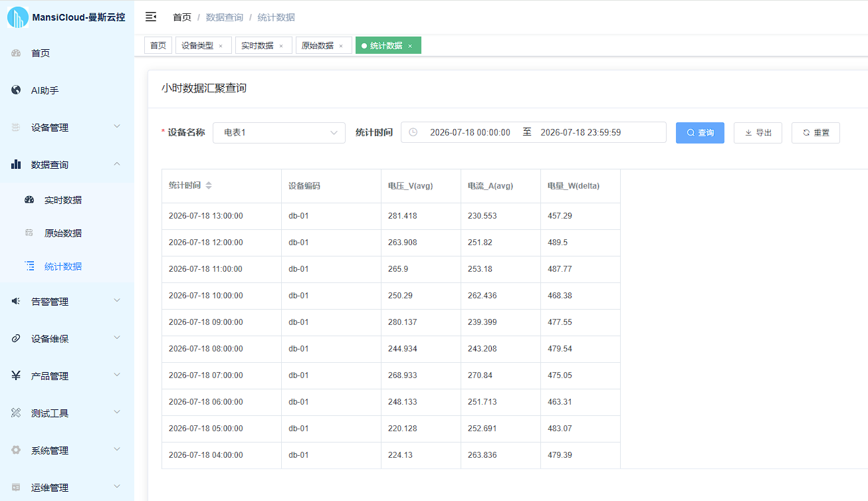Image resolution: width=868 pixels, height=501 pixels.
Task: Click the 首页 breadcrumb link
Action: 182,17
